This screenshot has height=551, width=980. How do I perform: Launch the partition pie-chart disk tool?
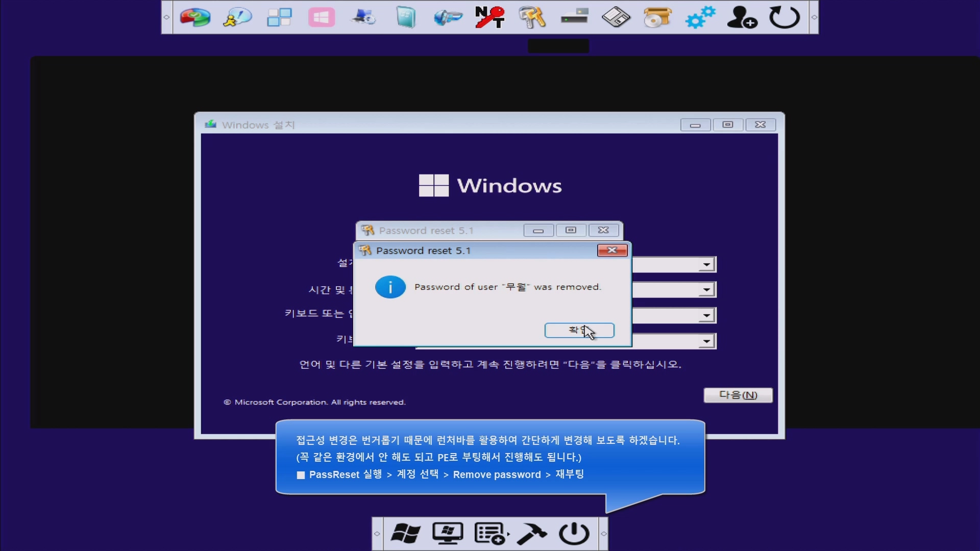194,17
